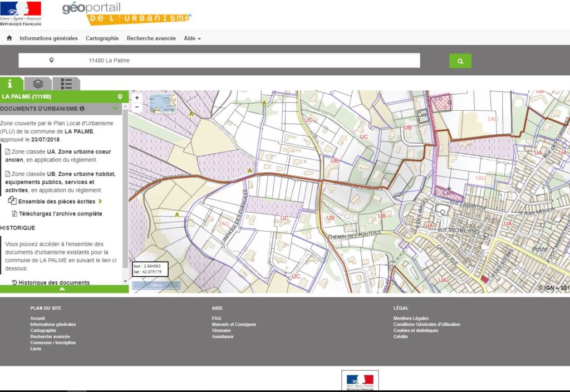Click the address search field containing 11480 La Palme
The image size is (570, 392).
[x=219, y=60]
